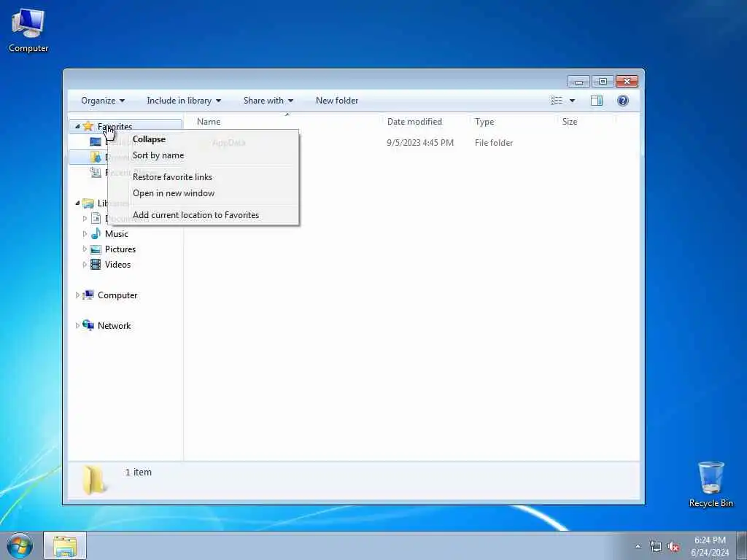Close the Explorer window
This screenshot has height=560, width=747.
point(627,82)
